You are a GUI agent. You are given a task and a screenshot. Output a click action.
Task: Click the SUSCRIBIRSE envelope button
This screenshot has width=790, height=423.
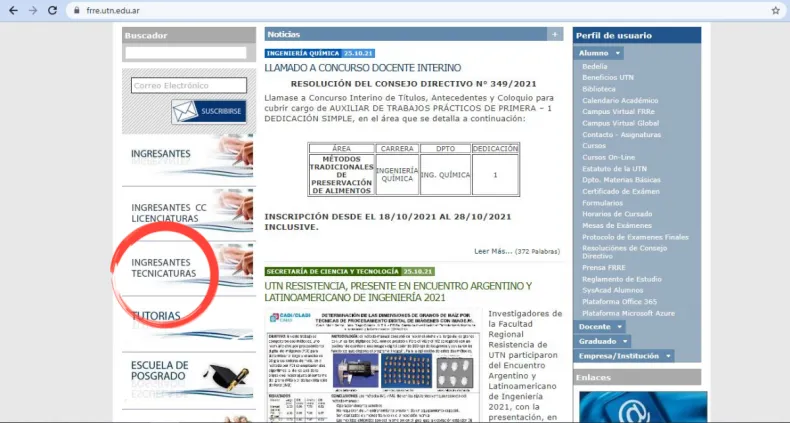coord(208,110)
